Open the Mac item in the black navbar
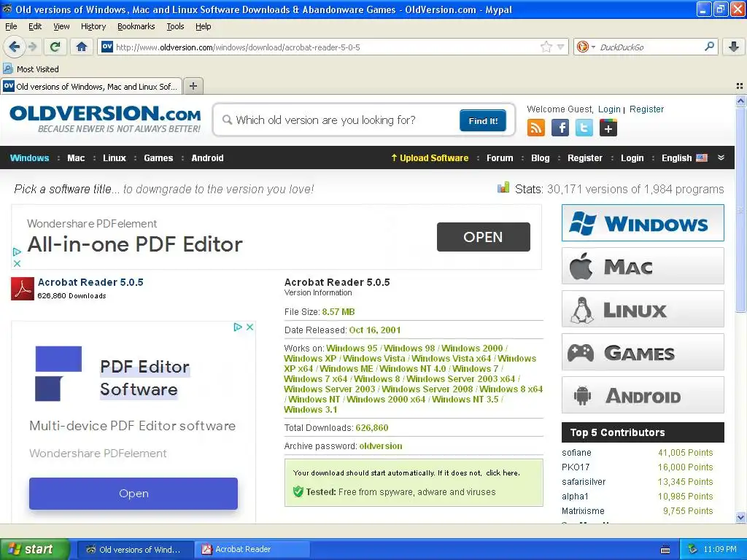The width and height of the screenshot is (747, 560). pyautogui.click(x=76, y=158)
